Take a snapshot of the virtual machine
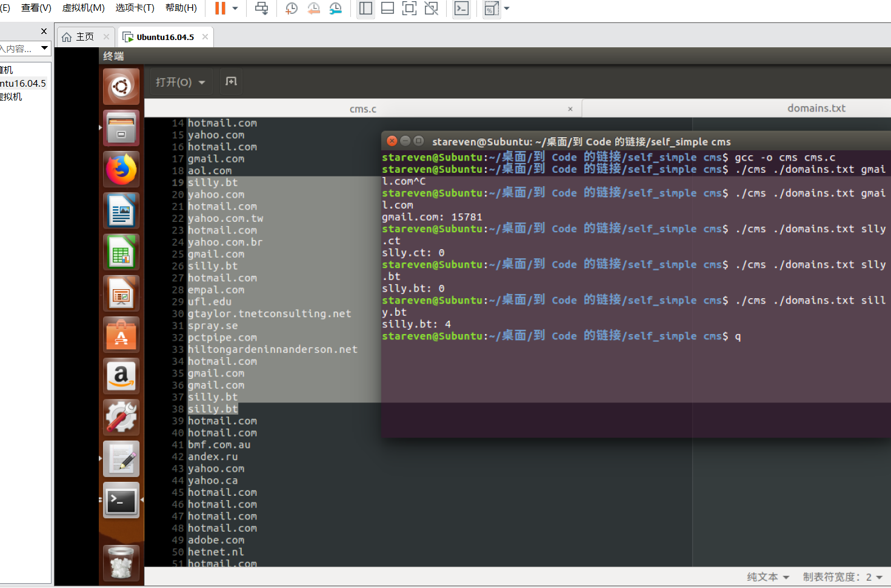This screenshot has height=588, width=891. point(292,8)
